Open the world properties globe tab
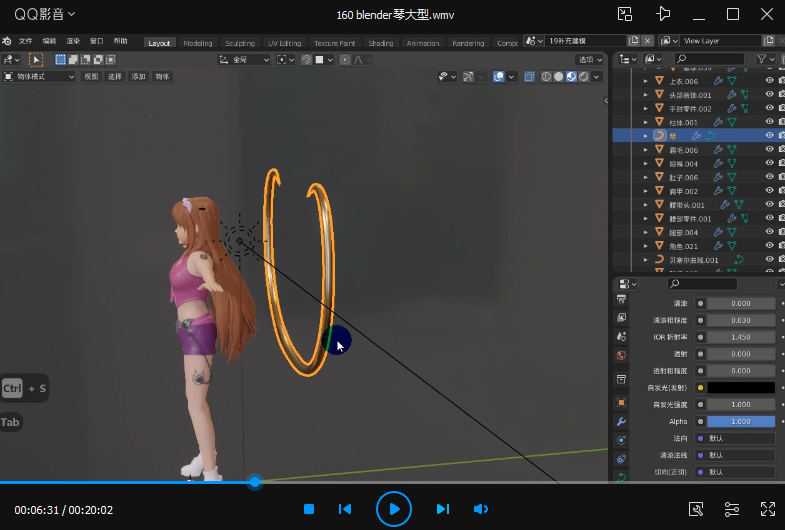 [621, 355]
